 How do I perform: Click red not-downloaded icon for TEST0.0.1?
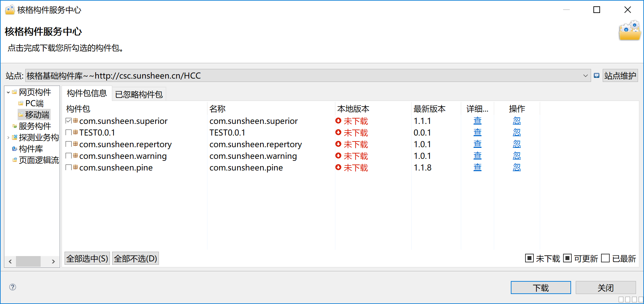(x=338, y=133)
